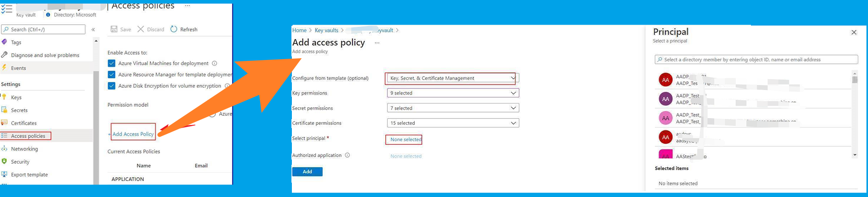
Task: Toggle Azure Resource Manager template deployment checkbox
Action: click(x=112, y=74)
